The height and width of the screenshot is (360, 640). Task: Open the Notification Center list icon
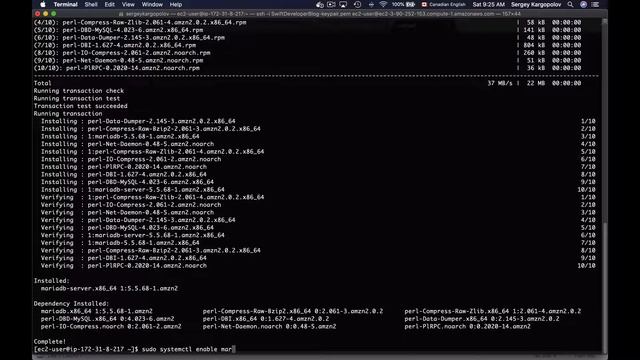click(x=596, y=4)
